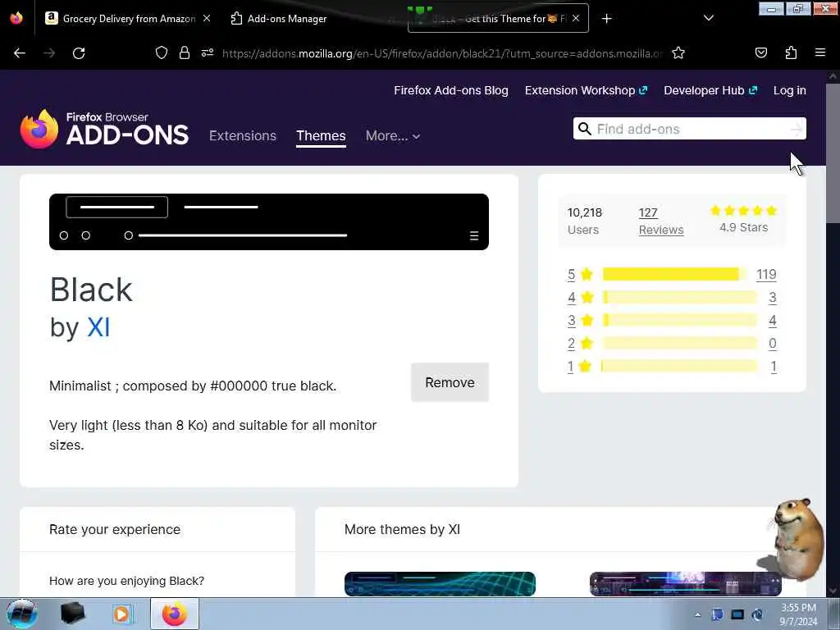The width and height of the screenshot is (840, 630).
Task: Open the list all tabs dropdown
Action: (708, 18)
